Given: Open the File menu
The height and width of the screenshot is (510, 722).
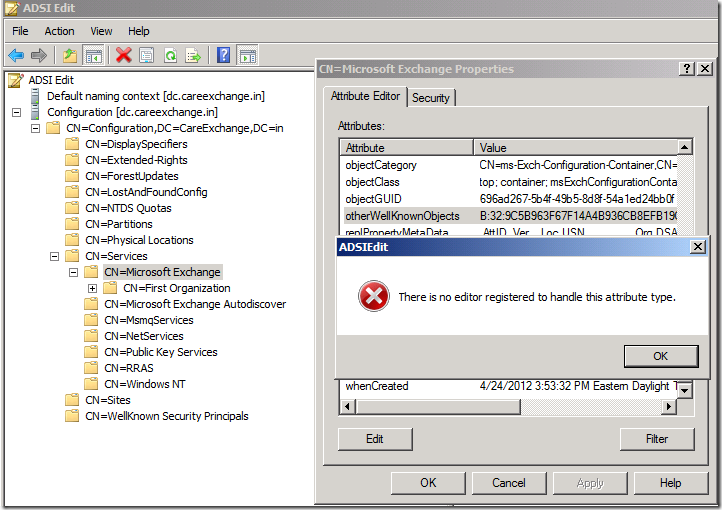Looking at the screenshot, I should [x=20, y=31].
